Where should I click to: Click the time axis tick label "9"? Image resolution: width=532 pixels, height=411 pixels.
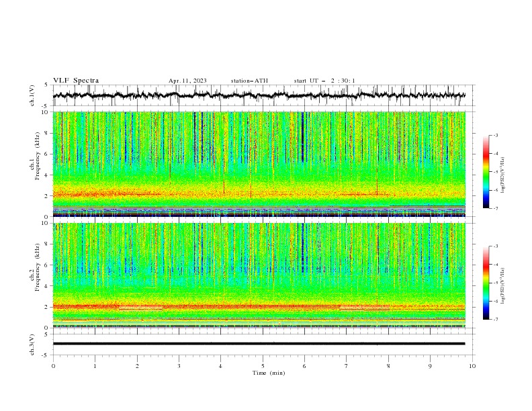[x=430, y=366]
